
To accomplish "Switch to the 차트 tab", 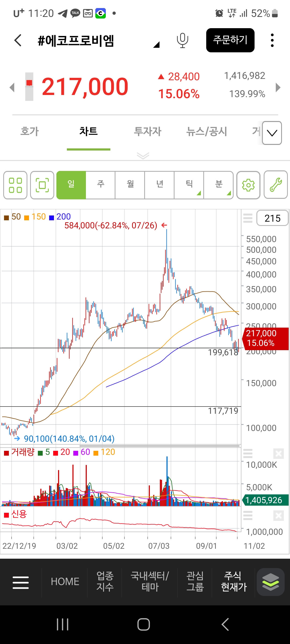I will (88, 131).
